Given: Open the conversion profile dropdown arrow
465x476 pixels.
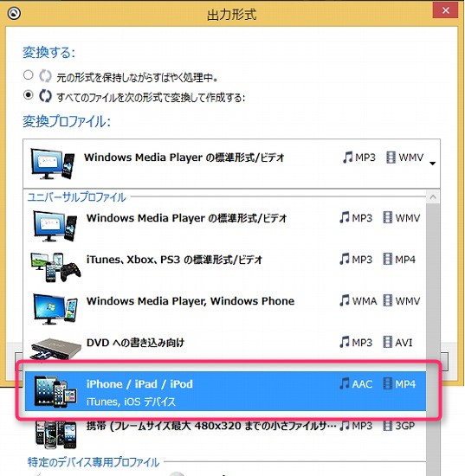Looking at the screenshot, I should coord(432,164).
